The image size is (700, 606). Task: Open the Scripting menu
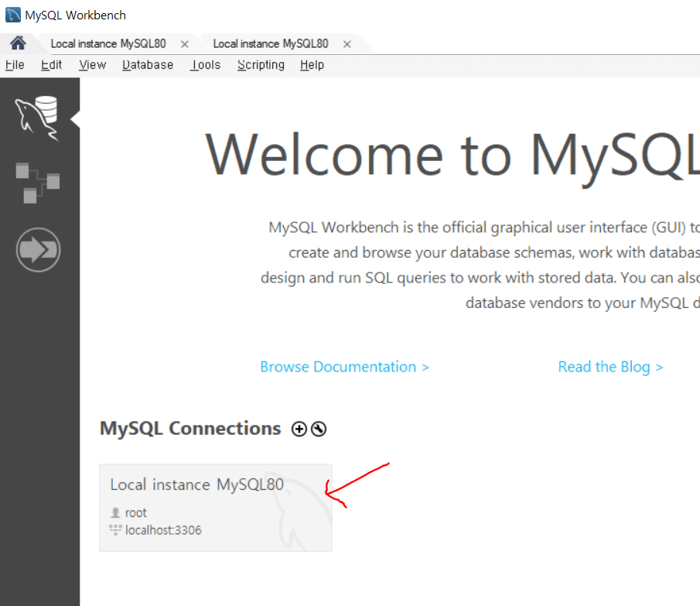click(261, 65)
